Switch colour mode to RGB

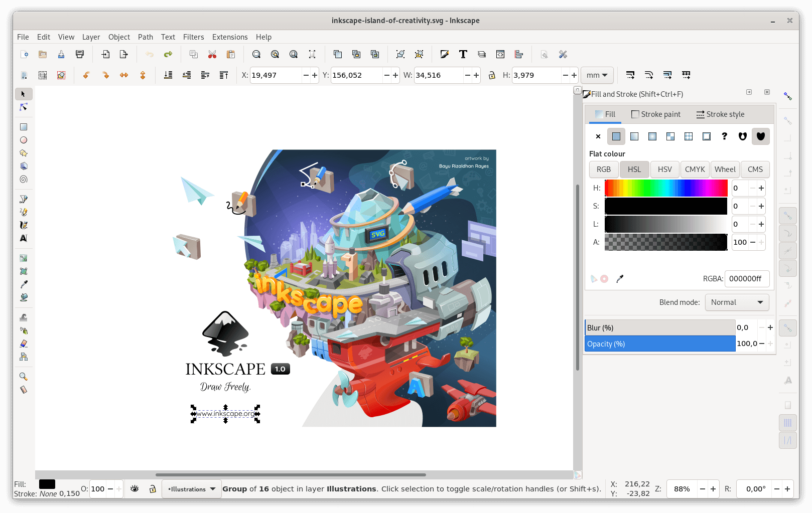(604, 169)
